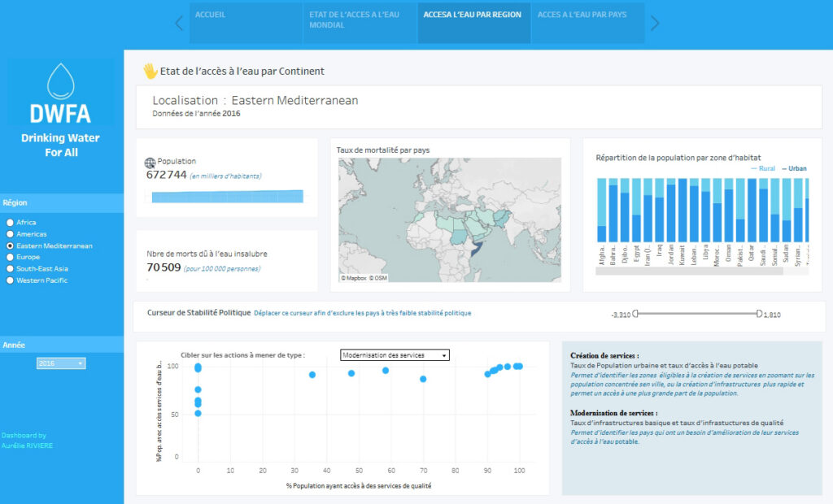Click the DWFA water drop logo

[x=59, y=81]
